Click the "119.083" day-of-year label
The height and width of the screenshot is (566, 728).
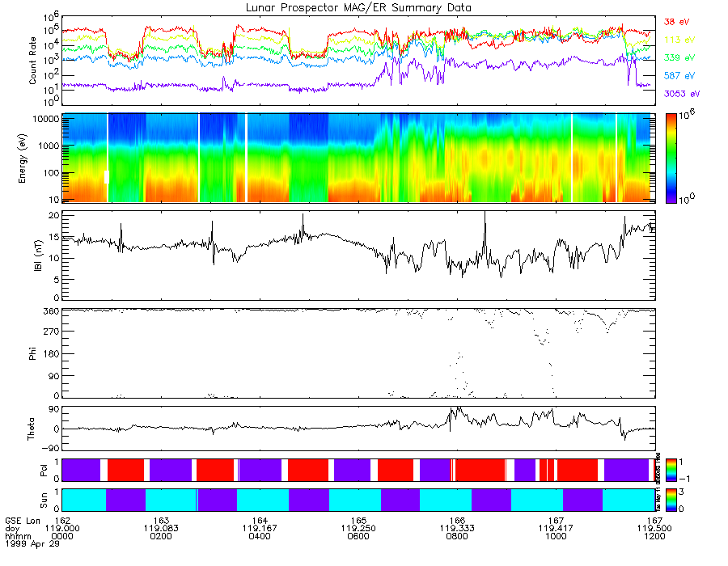coord(161,529)
